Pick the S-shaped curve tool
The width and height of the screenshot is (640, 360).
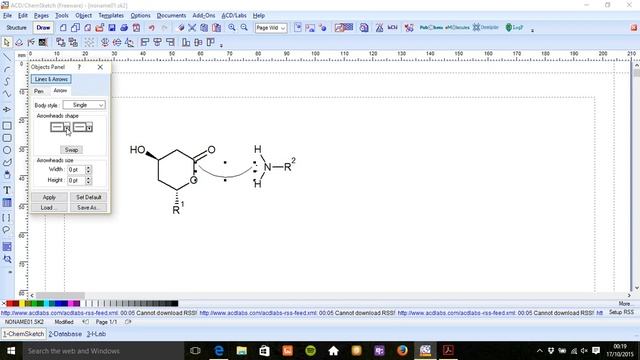[x=7, y=81]
